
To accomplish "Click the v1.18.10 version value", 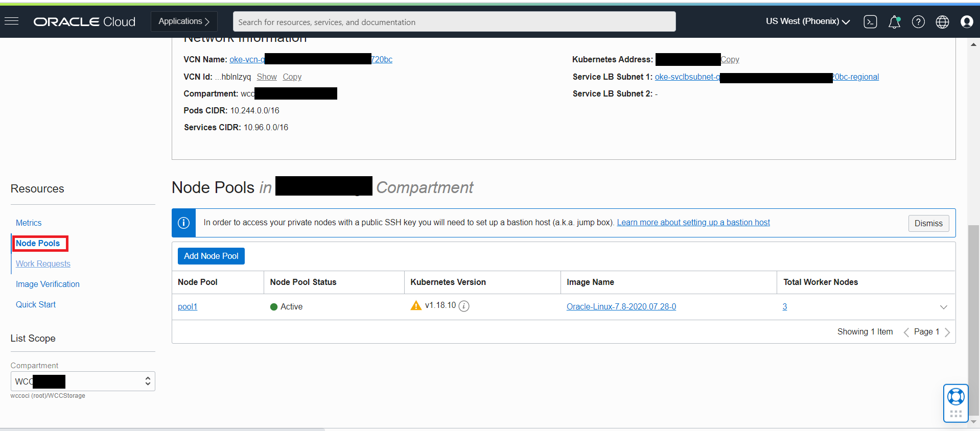I will click(440, 305).
